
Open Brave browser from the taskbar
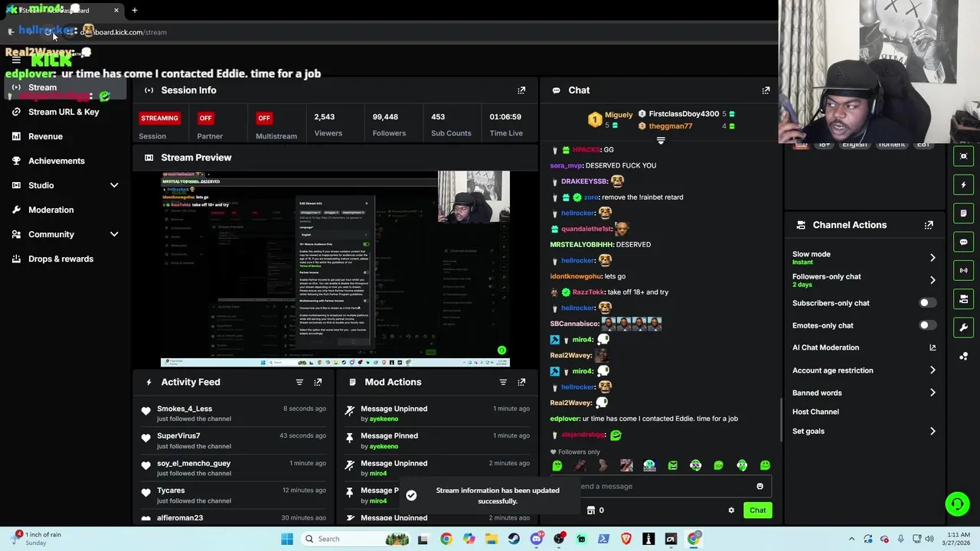[x=626, y=539]
